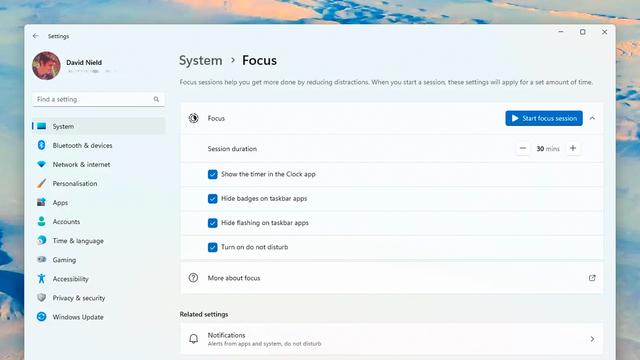Start a focus session

[x=544, y=118]
